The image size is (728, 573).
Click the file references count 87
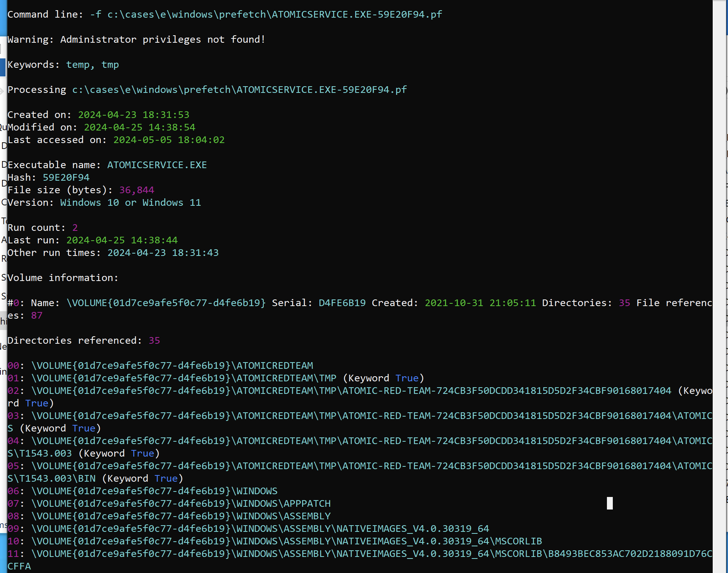click(37, 316)
